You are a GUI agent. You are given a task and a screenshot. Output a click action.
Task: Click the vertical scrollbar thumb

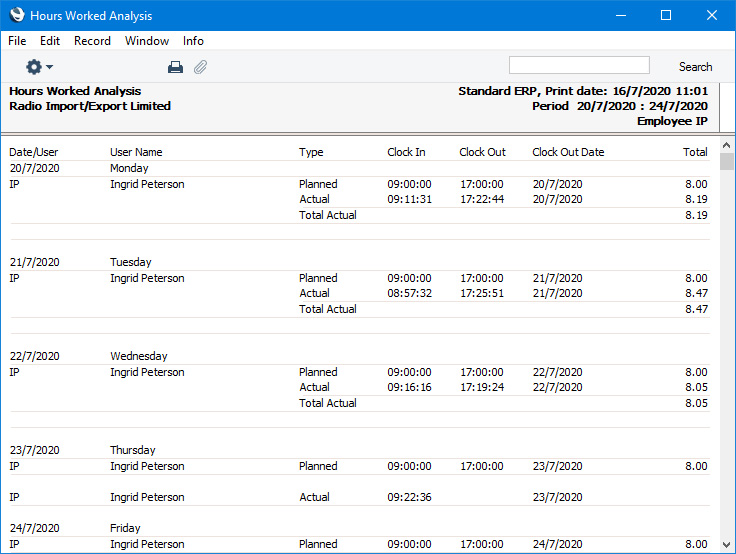[727, 162]
